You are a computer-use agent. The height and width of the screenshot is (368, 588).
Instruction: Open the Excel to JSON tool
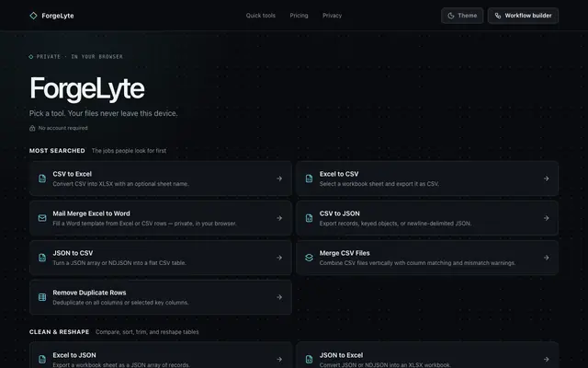[161, 355]
